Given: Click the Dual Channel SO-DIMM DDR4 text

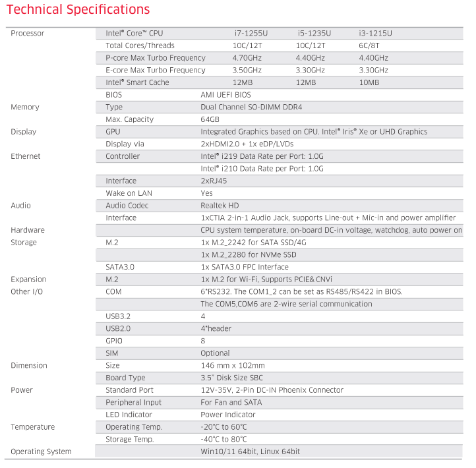Looking at the screenshot, I should (x=251, y=107).
